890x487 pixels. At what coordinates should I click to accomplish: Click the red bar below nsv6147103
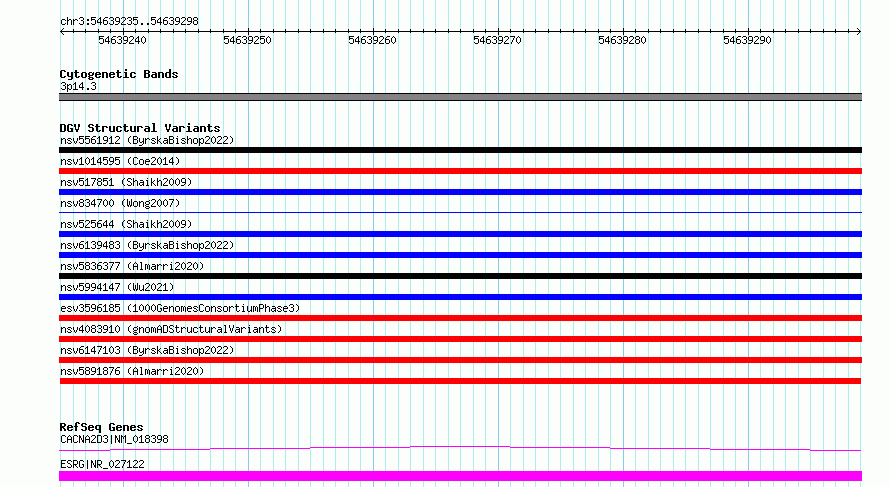click(460, 360)
